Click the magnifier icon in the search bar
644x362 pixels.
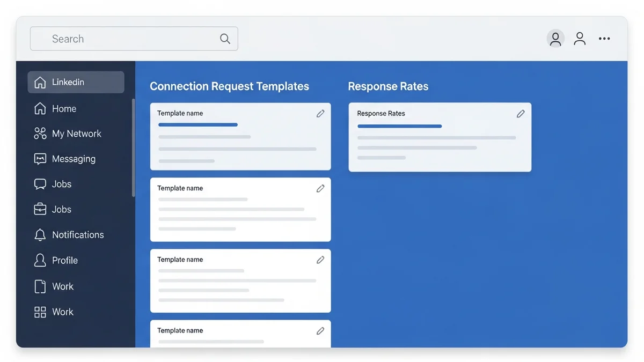click(225, 39)
